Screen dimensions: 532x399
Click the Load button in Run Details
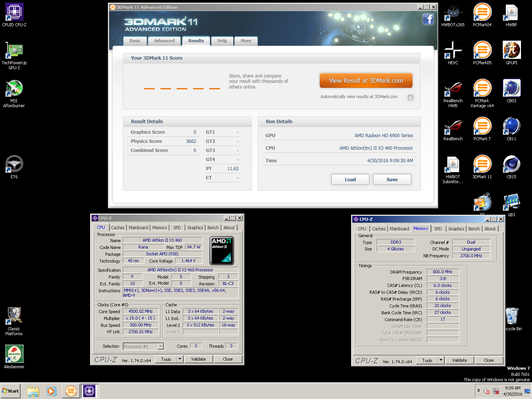pyautogui.click(x=350, y=179)
